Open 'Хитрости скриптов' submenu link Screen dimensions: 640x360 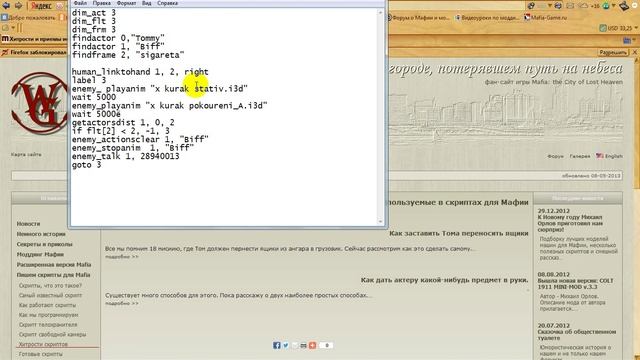click(x=43, y=344)
